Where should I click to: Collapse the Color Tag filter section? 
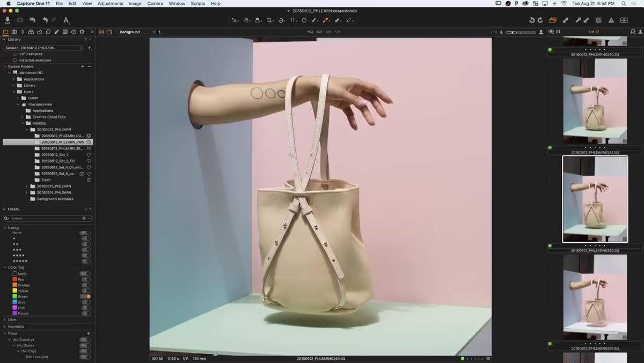[5, 267]
